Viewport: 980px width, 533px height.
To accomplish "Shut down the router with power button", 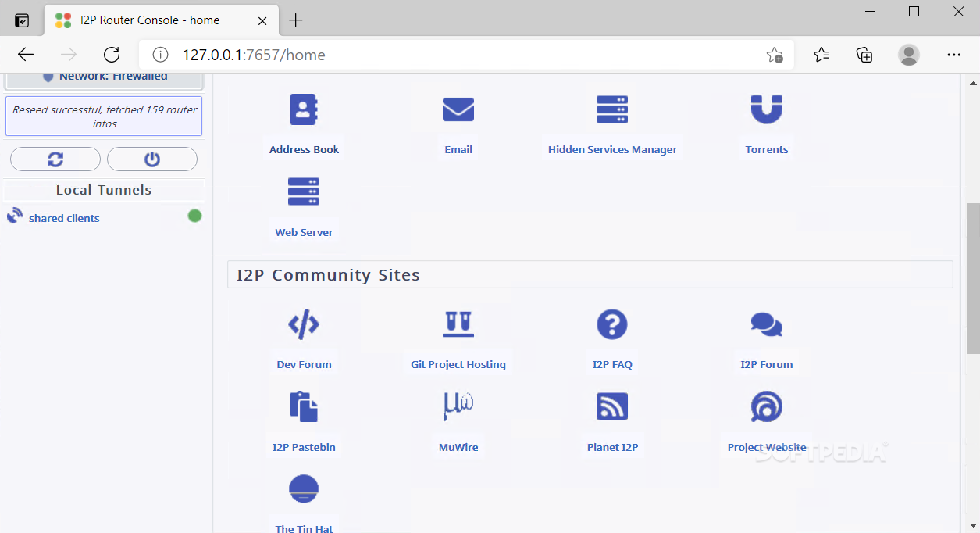I will [x=152, y=159].
